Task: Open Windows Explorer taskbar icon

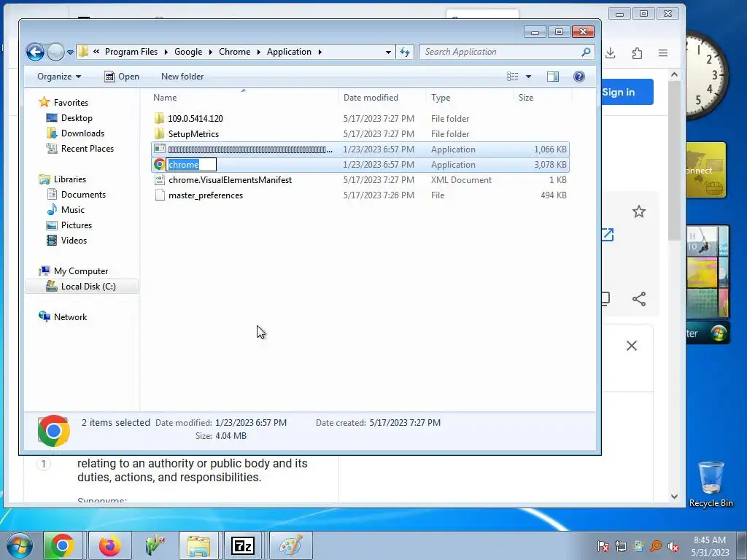Action: [x=198, y=545]
